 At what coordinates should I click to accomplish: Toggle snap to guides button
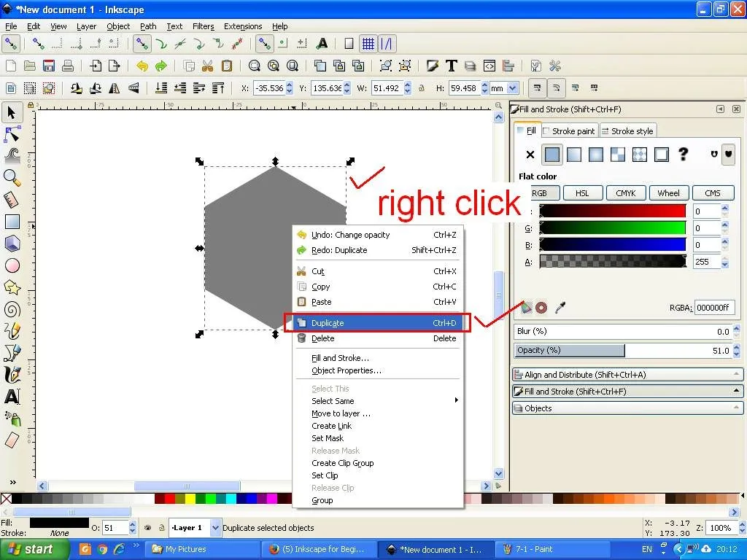[x=387, y=44]
